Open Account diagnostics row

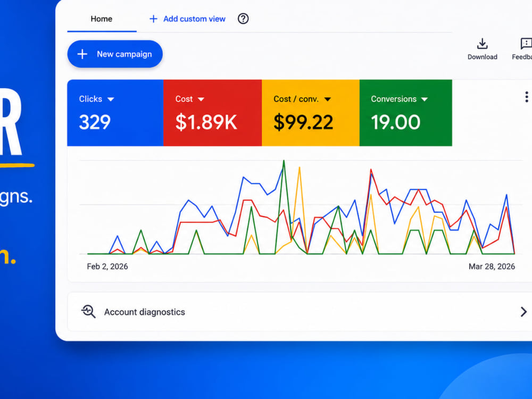tap(300, 312)
